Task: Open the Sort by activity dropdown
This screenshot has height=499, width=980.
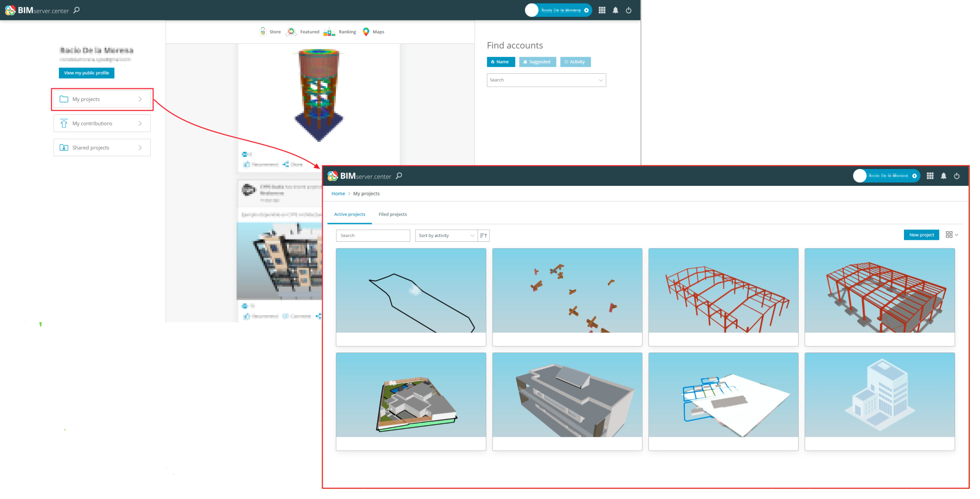Action: pyautogui.click(x=446, y=235)
